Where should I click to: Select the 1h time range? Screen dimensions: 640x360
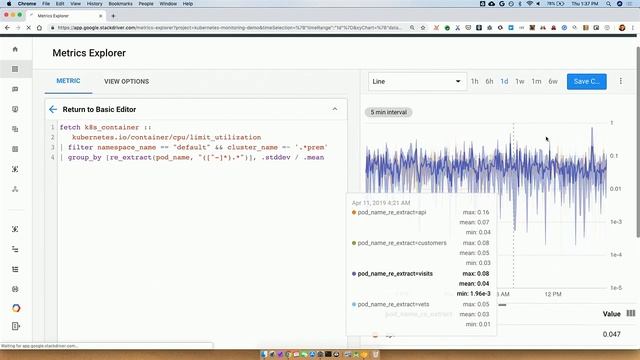(x=474, y=81)
